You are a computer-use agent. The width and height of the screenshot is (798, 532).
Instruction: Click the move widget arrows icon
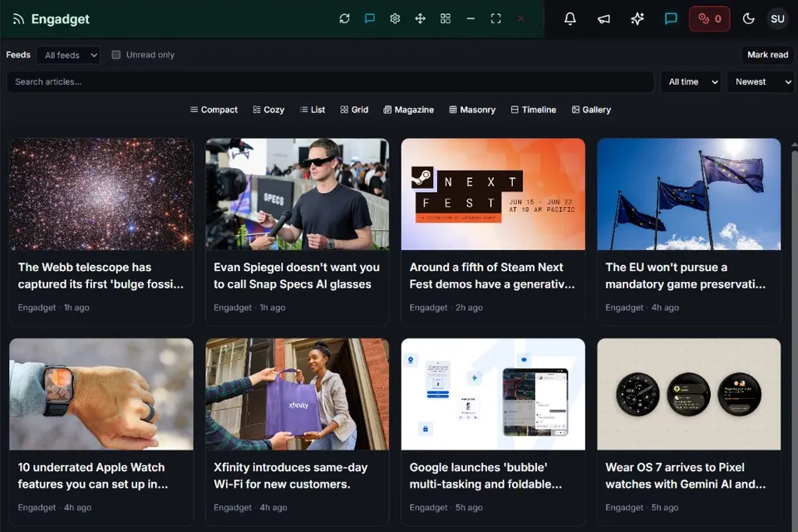[421, 19]
